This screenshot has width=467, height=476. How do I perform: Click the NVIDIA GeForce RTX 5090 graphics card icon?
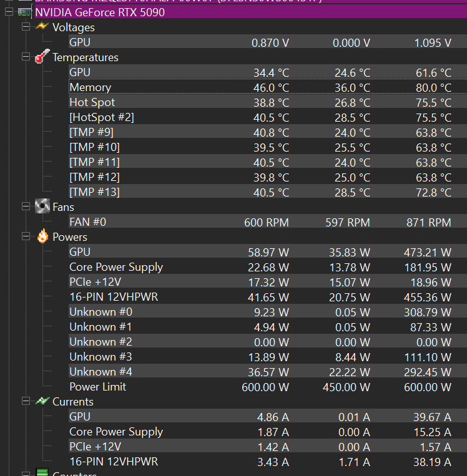[x=24, y=12]
